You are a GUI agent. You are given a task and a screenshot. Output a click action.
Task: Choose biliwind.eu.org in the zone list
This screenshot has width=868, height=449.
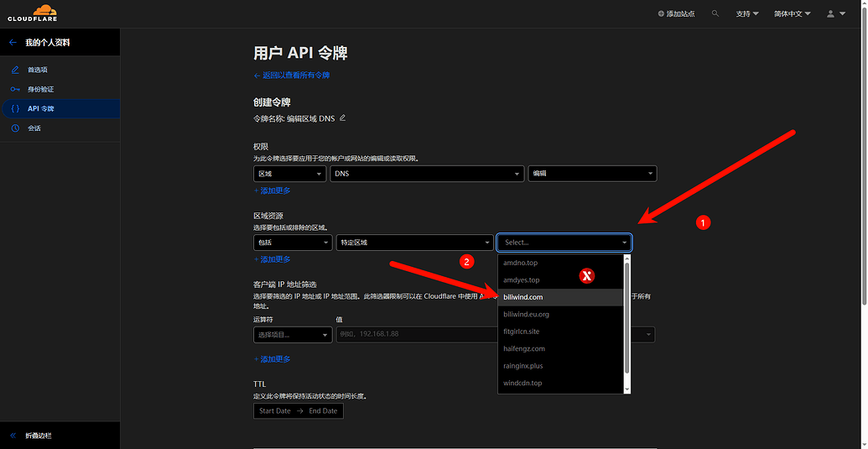coord(560,314)
